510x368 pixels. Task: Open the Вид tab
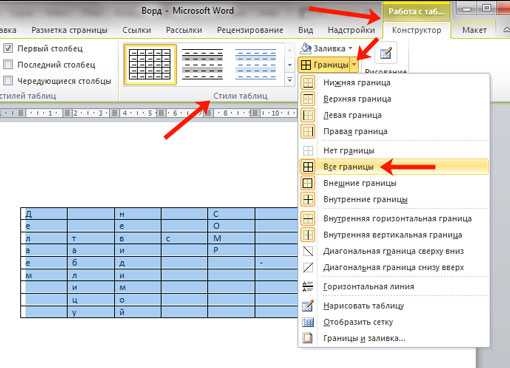pyautogui.click(x=305, y=30)
